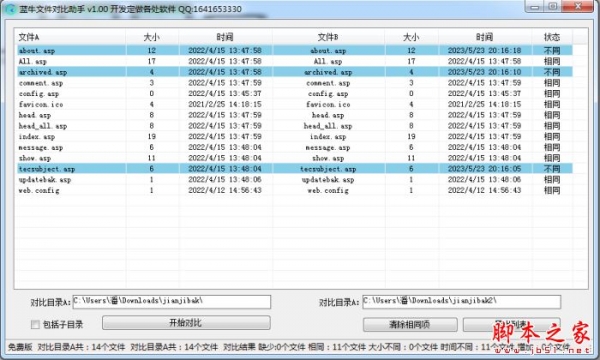600x360 pixels.
Task: Select show.asp in the 文件A column
Action: pos(34,158)
